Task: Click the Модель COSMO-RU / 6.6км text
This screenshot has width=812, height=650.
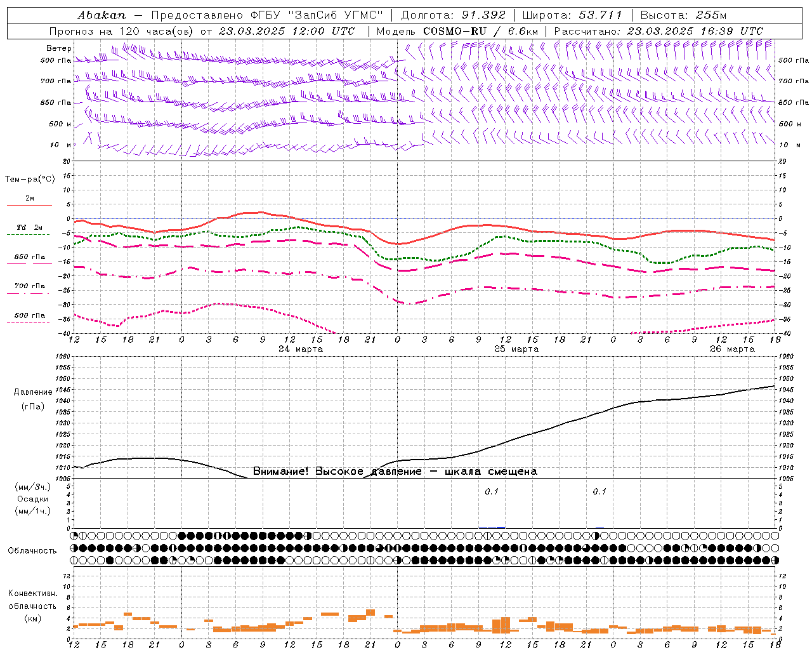Action: coord(457,31)
